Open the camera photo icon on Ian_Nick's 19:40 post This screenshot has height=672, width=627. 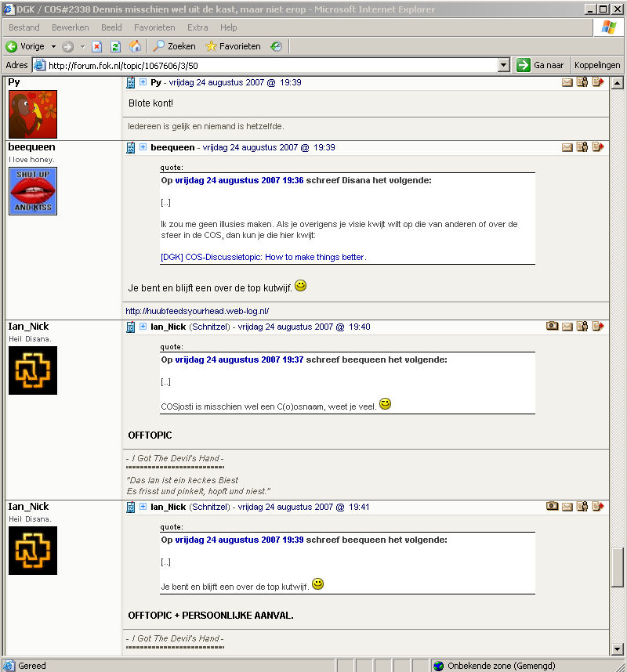[553, 327]
